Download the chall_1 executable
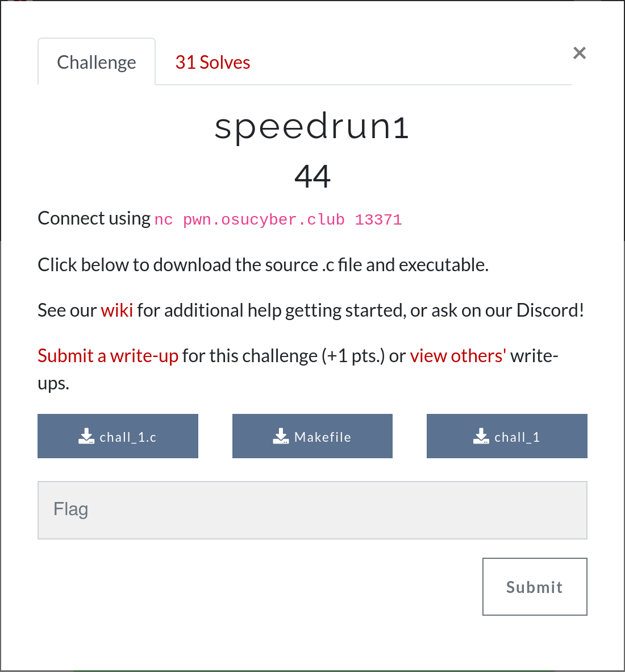 point(507,436)
